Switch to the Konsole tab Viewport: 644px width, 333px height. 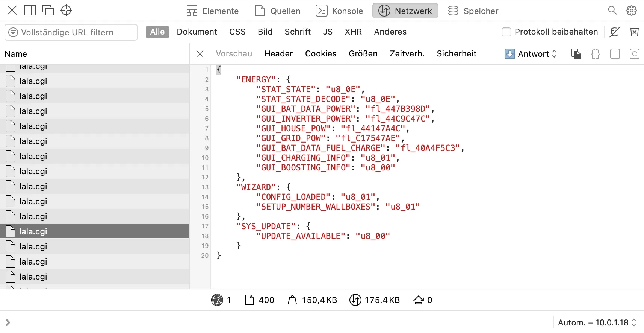(x=340, y=11)
